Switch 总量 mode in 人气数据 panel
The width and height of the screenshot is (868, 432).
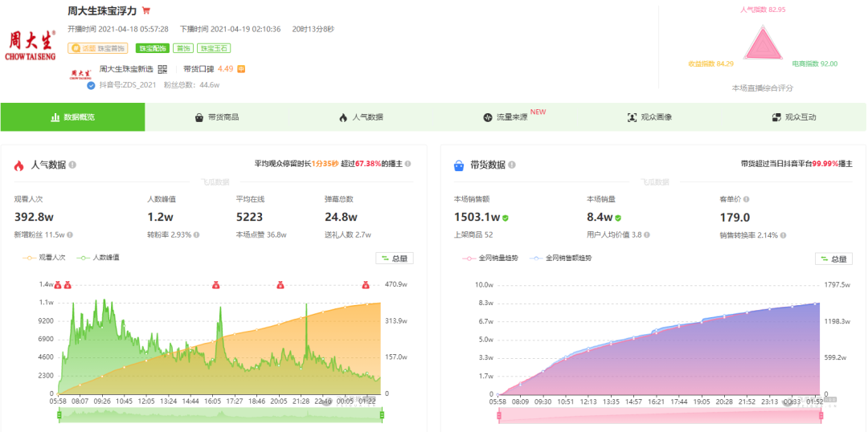click(x=394, y=259)
